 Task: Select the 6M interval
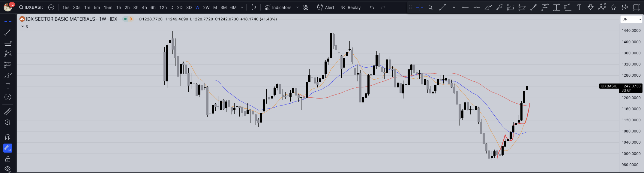pyautogui.click(x=233, y=8)
